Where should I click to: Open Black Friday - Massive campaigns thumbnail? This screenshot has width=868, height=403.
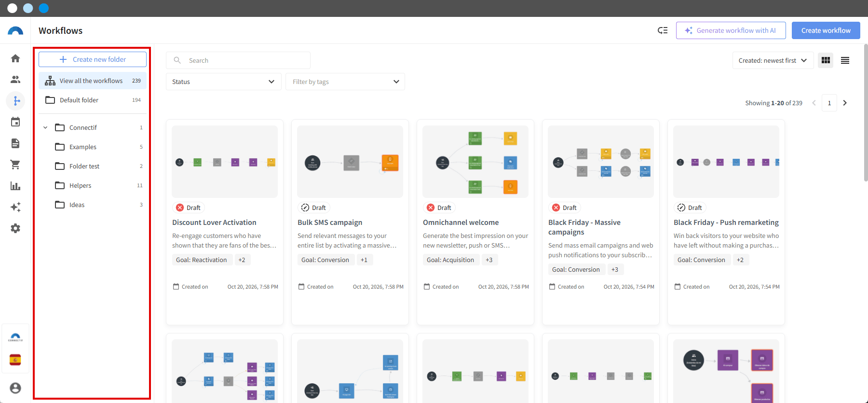pos(601,162)
